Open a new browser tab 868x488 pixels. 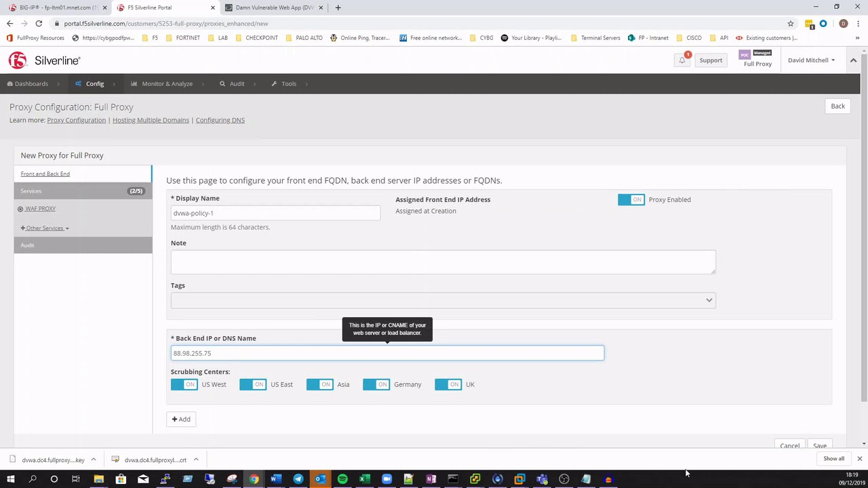[x=338, y=7]
